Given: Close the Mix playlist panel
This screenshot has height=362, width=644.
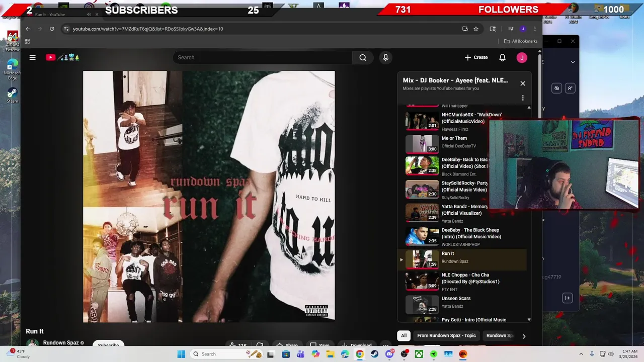Looking at the screenshot, I should (x=523, y=83).
